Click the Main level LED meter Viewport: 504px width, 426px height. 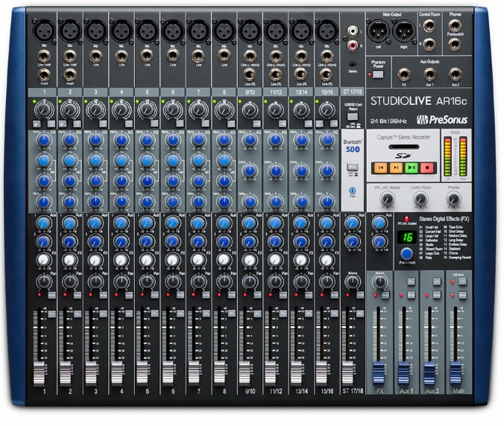(455, 156)
